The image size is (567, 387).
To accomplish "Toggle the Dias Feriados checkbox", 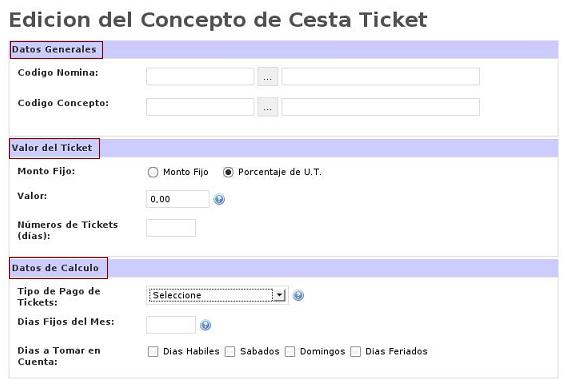I will coord(355,351).
